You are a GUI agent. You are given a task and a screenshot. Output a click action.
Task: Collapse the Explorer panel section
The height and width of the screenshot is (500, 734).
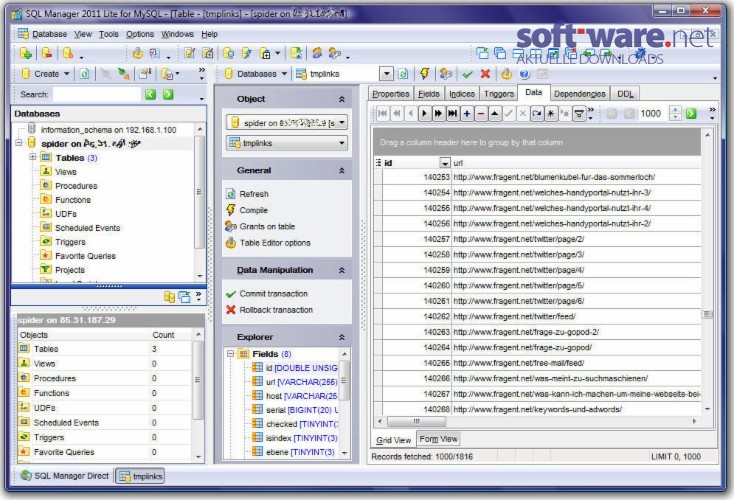point(342,338)
